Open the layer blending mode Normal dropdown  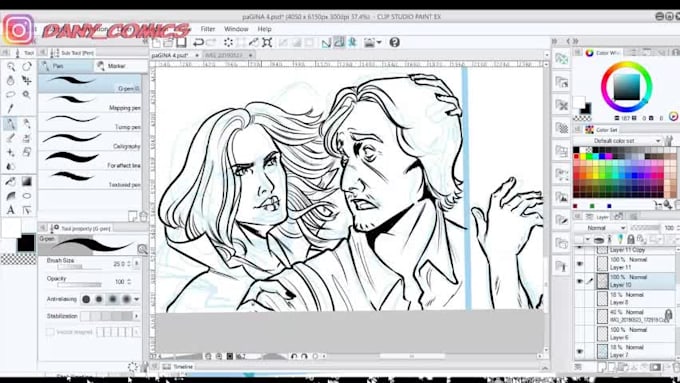click(x=602, y=228)
